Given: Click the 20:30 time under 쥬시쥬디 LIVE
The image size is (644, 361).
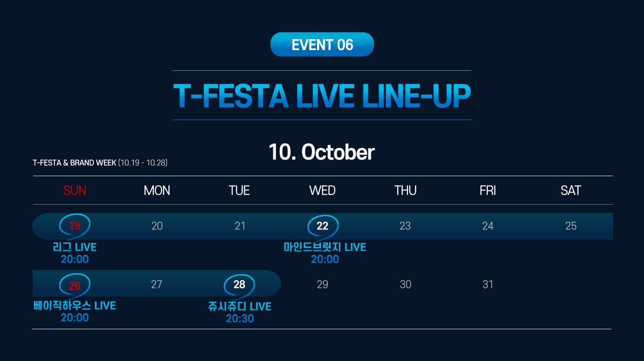Looking at the screenshot, I should [240, 319].
